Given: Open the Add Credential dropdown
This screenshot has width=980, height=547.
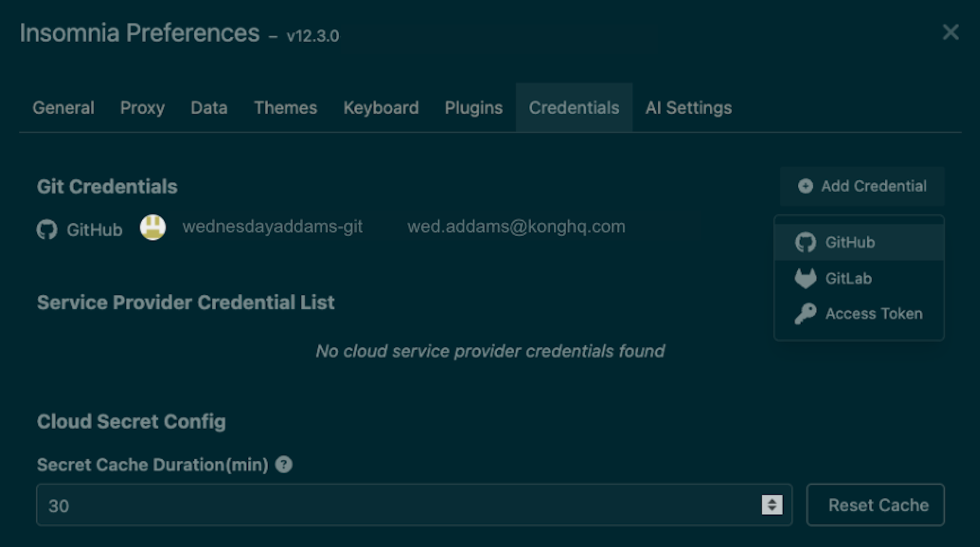Looking at the screenshot, I should pyautogui.click(x=862, y=186).
